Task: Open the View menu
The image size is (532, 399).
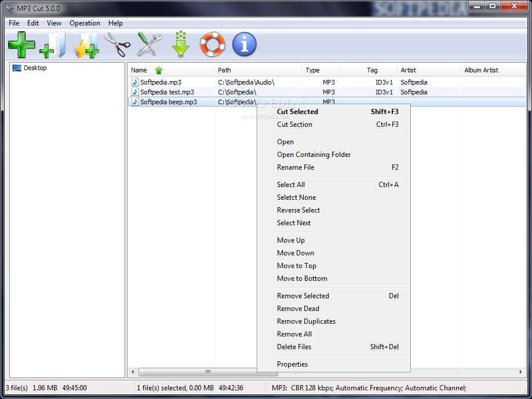Action: pos(54,23)
